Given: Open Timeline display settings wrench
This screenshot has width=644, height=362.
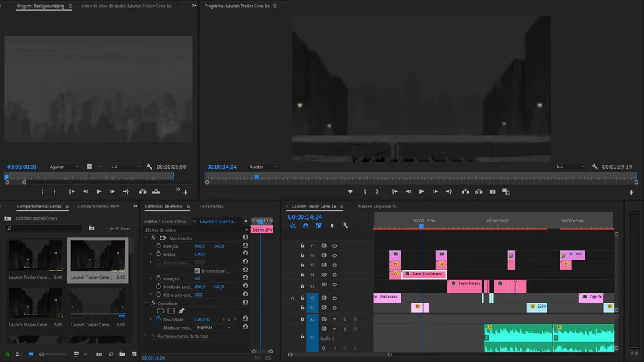Looking at the screenshot, I should click(346, 225).
